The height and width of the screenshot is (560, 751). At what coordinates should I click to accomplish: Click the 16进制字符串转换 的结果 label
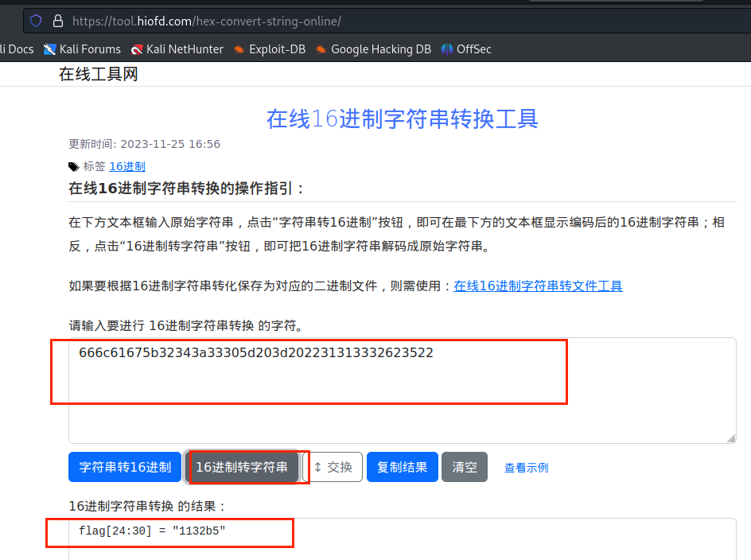pos(147,507)
